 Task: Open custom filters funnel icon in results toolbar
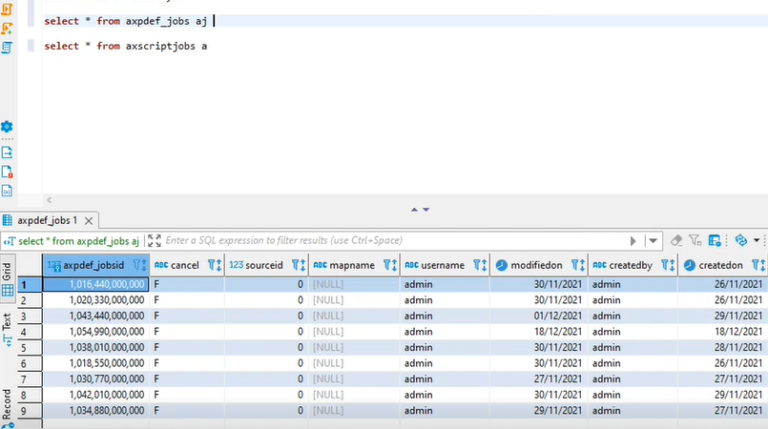[695, 241]
